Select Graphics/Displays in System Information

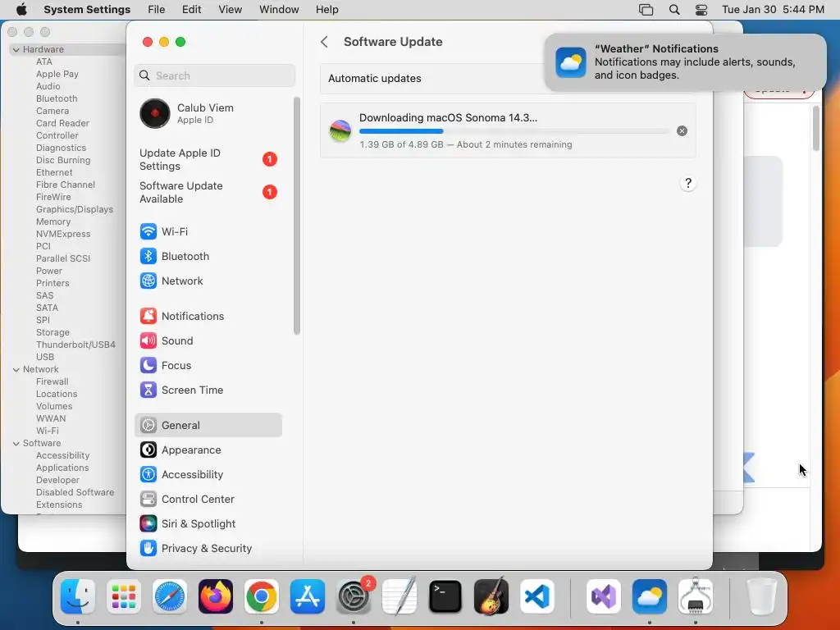coord(75,209)
